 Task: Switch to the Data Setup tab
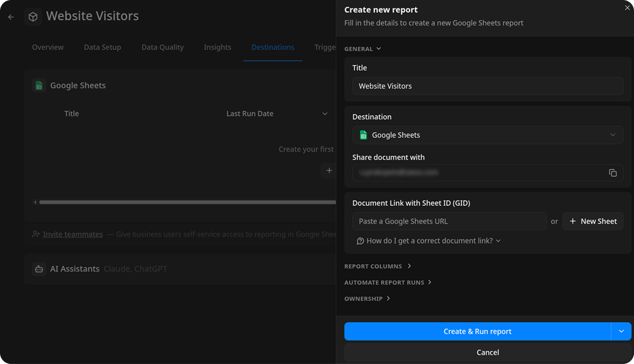coord(103,47)
